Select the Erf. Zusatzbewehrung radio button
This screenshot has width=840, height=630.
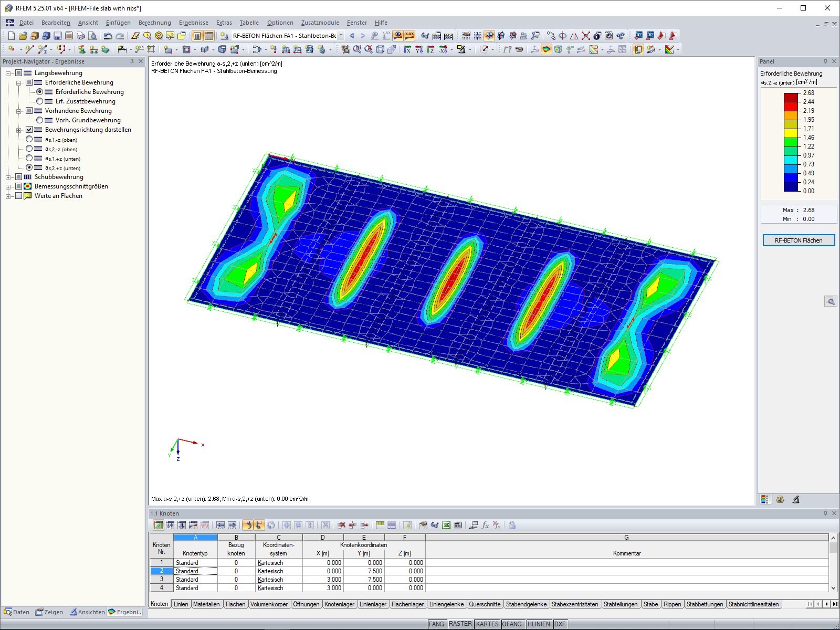click(40, 101)
